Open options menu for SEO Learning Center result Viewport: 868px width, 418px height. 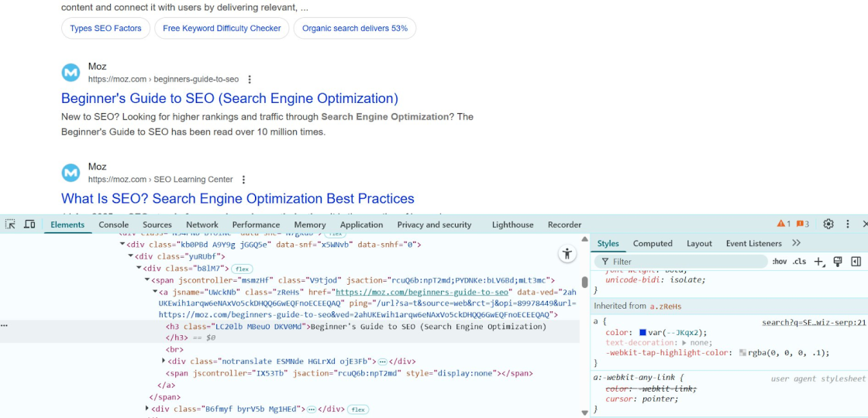tap(243, 179)
